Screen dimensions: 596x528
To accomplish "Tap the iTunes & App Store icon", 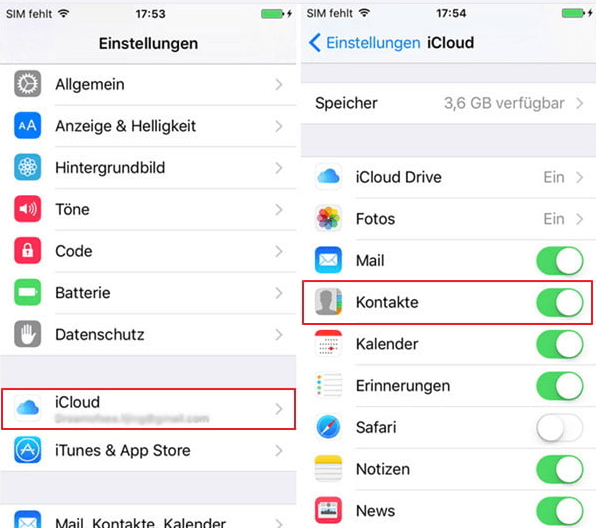I will [x=27, y=450].
